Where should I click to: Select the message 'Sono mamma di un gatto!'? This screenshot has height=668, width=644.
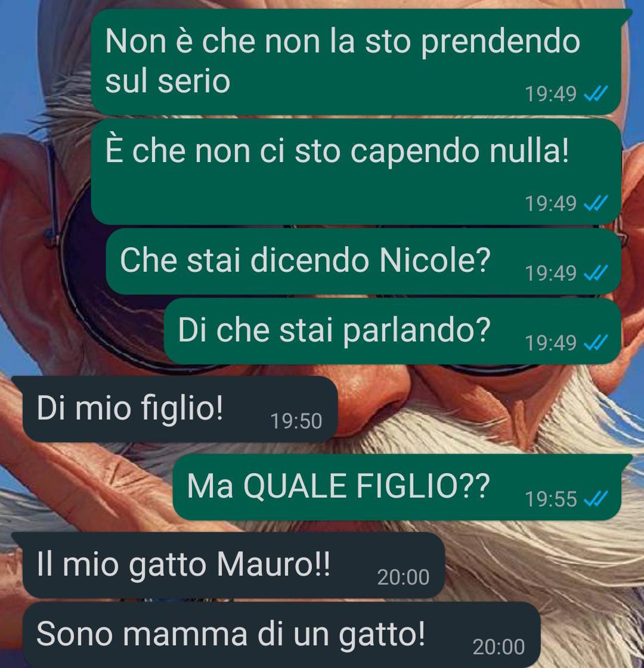tap(281, 635)
